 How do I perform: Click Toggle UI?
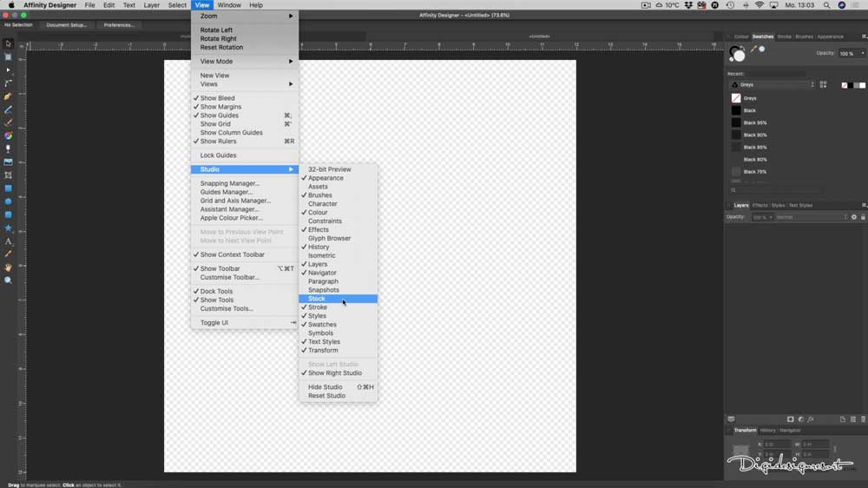tap(244, 323)
